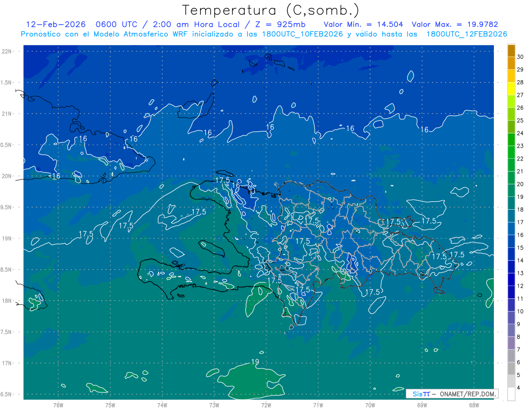532x411 pixels.
Task: Click the "20N" latitude axis label
Action: tap(7, 176)
